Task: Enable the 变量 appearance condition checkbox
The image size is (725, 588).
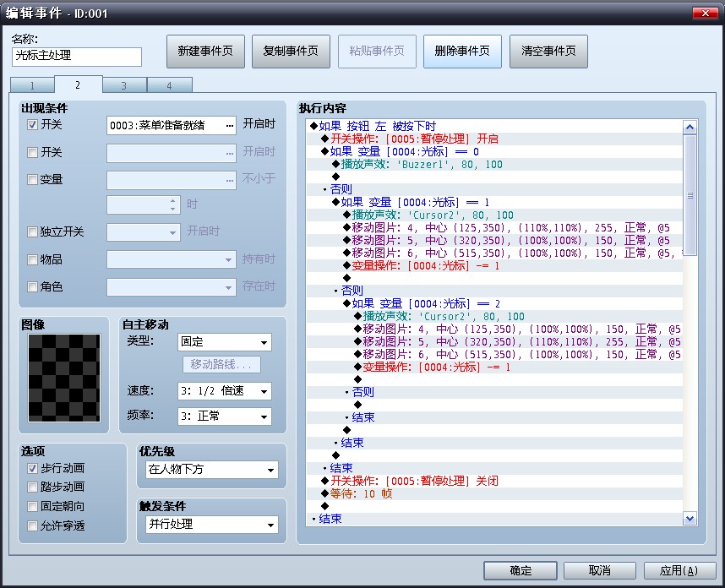Action: 32,179
